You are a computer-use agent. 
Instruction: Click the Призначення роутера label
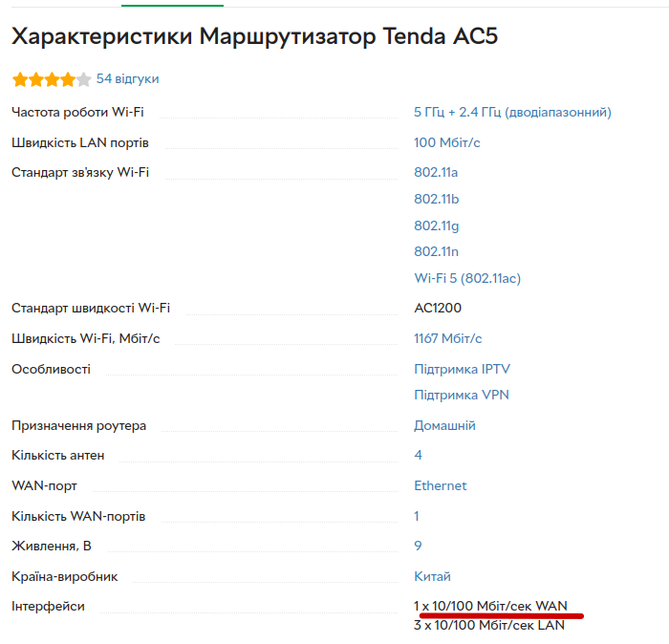[79, 425]
